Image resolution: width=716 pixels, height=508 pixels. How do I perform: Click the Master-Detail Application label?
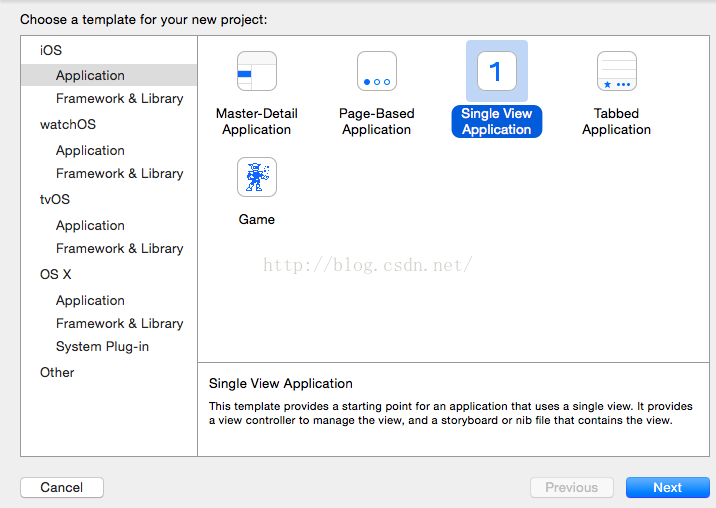tap(257, 122)
